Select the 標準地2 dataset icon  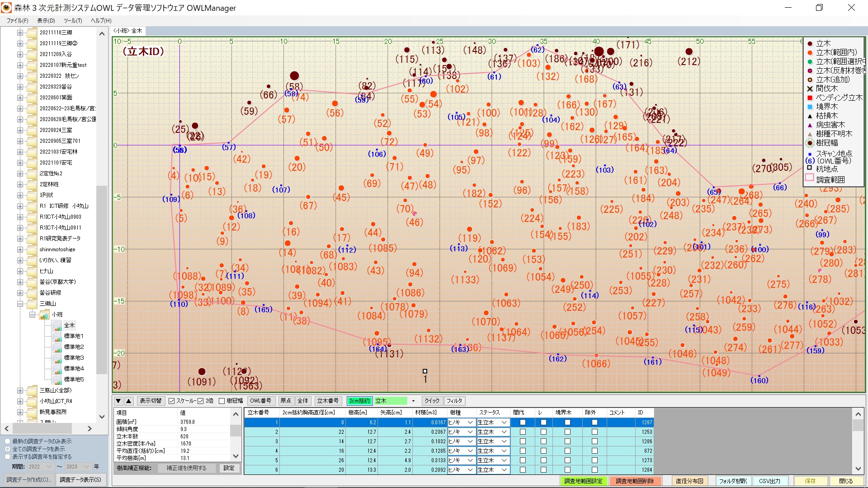point(57,347)
